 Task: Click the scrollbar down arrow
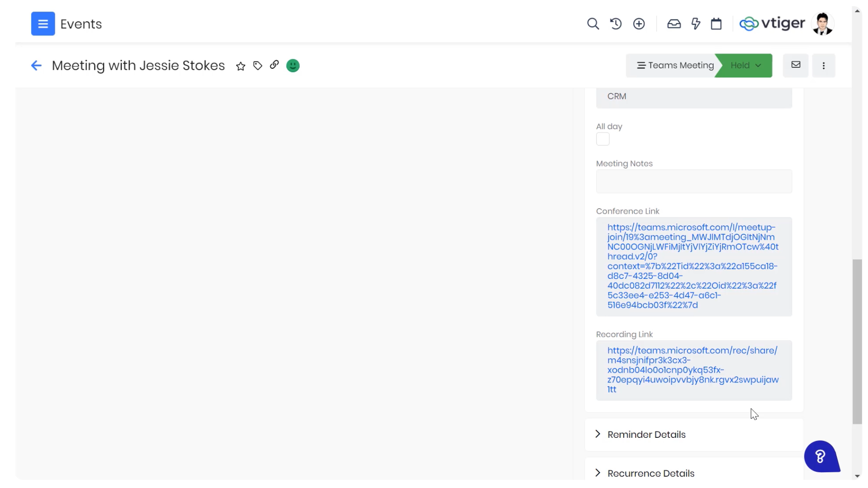[x=857, y=476]
